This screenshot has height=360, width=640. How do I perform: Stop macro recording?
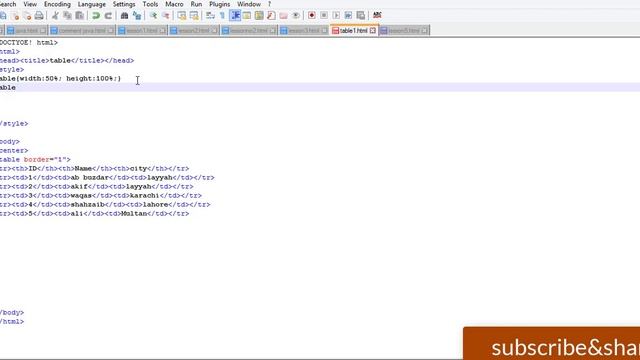coord(324,16)
